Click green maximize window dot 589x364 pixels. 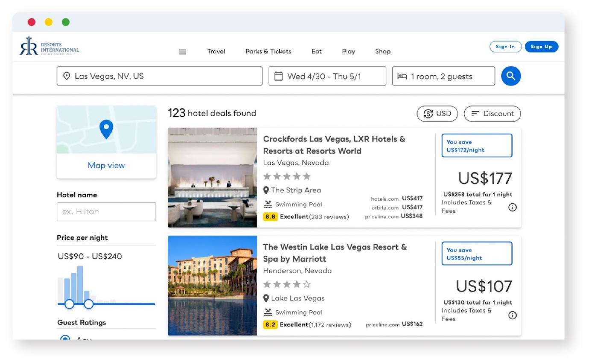pos(66,22)
